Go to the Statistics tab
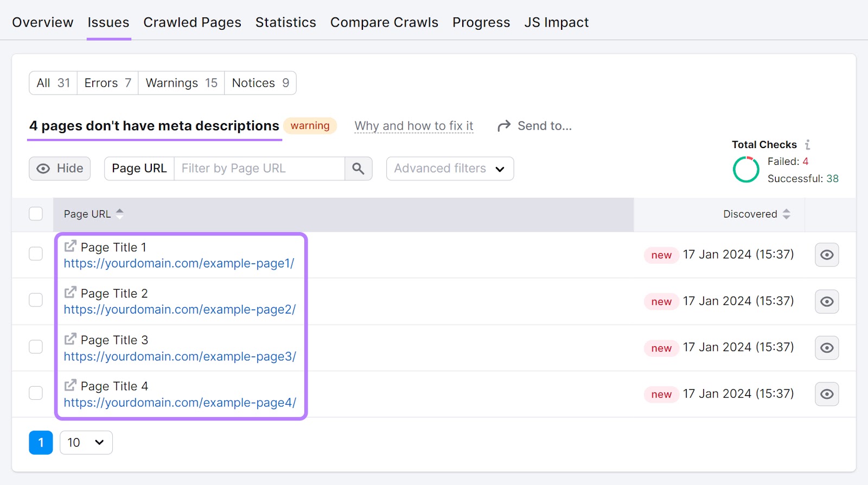 (x=285, y=22)
